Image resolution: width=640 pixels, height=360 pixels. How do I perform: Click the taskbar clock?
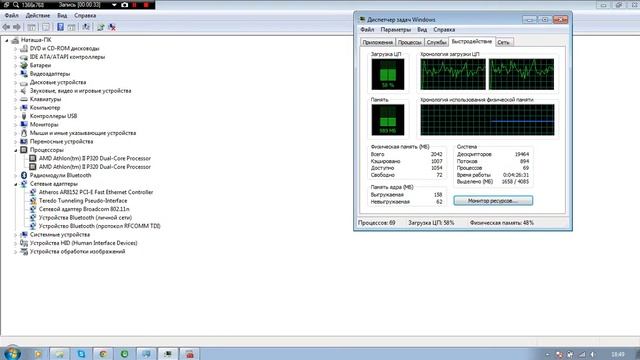point(618,354)
